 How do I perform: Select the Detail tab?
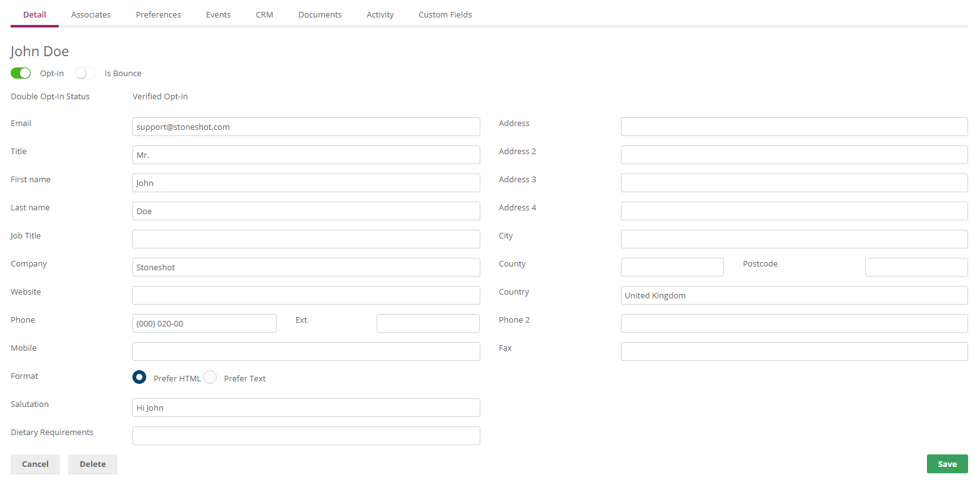click(34, 14)
